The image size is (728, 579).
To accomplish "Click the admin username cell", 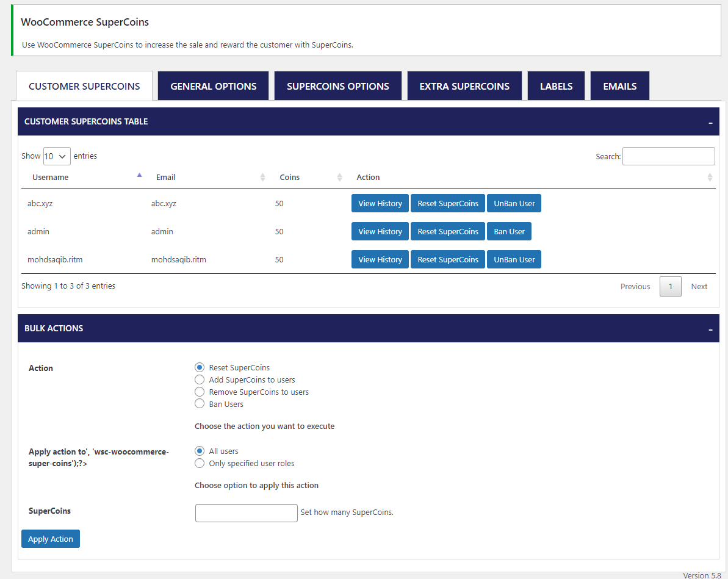I will [38, 231].
